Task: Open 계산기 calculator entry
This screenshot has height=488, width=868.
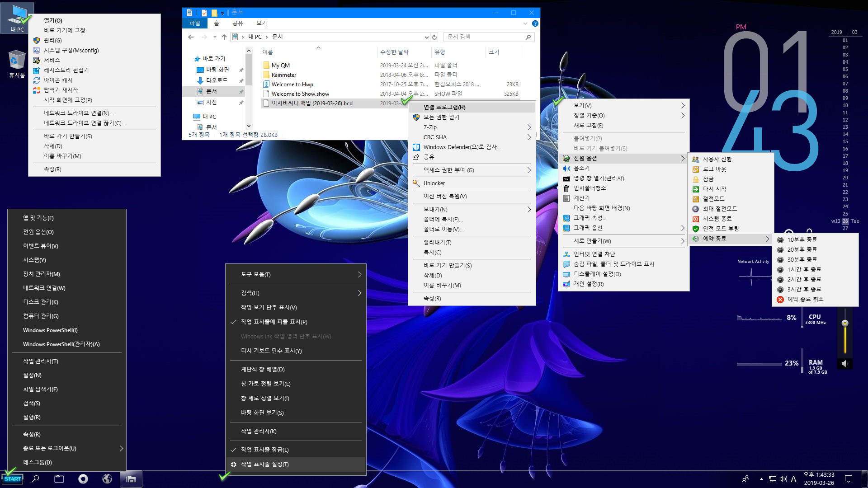Action: click(x=623, y=198)
